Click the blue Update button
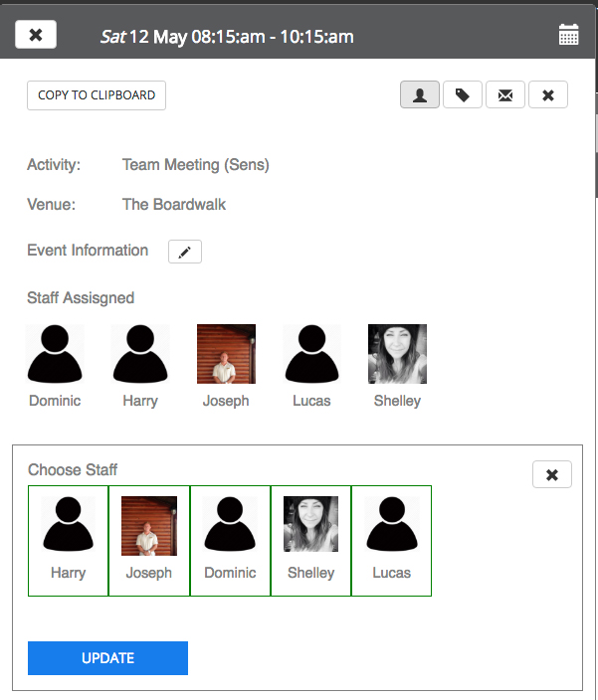 pyautogui.click(x=107, y=658)
